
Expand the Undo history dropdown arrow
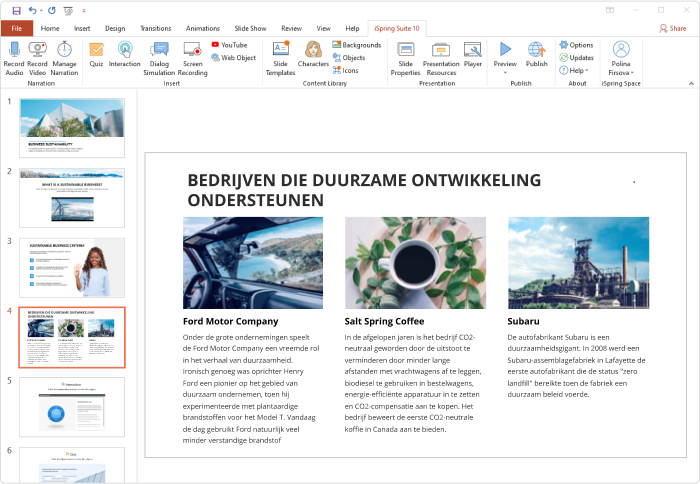click(41, 10)
